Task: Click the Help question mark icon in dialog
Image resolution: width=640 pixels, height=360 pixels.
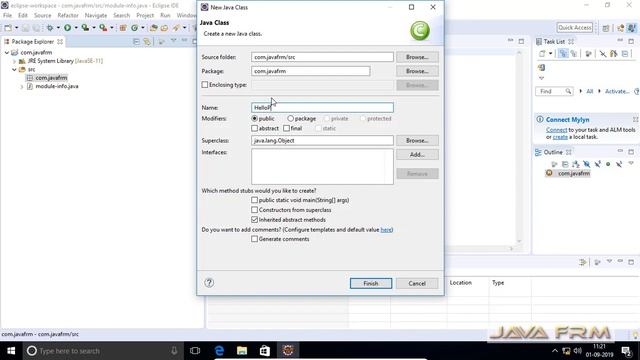Action: coord(209,282)
